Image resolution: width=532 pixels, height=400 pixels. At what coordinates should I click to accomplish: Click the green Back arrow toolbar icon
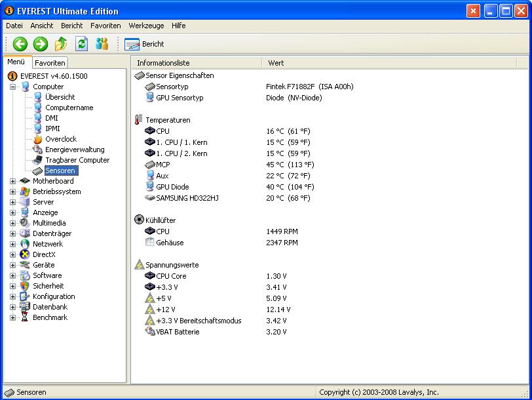[20, 44]
